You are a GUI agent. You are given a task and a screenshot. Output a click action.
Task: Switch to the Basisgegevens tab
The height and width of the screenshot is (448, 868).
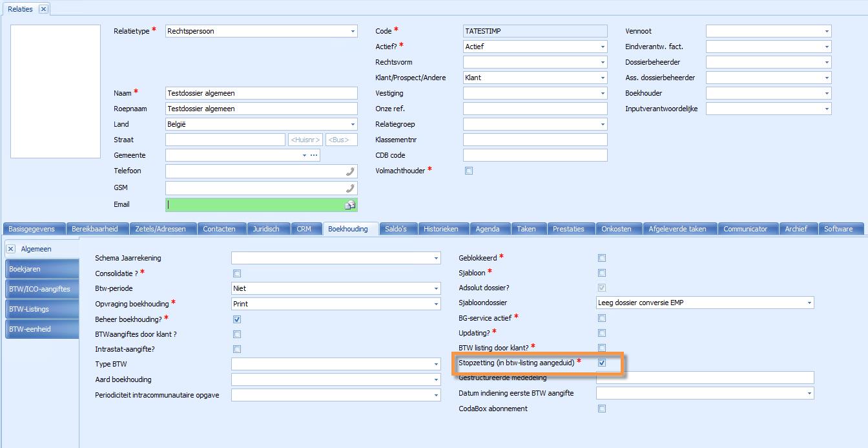click(32, 229)
